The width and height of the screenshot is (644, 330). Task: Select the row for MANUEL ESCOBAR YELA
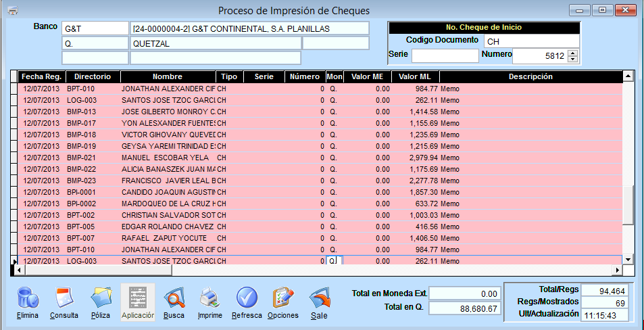[x=168, y=158]
